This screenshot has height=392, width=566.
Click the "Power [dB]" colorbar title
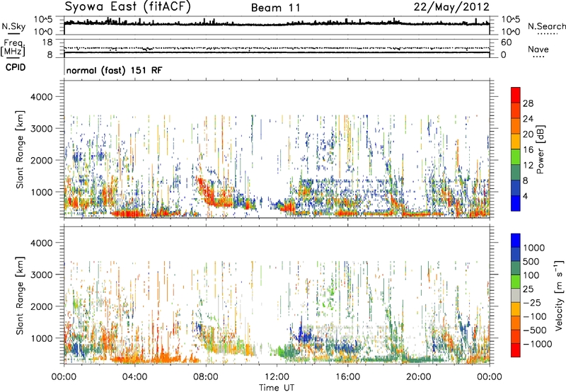click(x=540, y=149)
